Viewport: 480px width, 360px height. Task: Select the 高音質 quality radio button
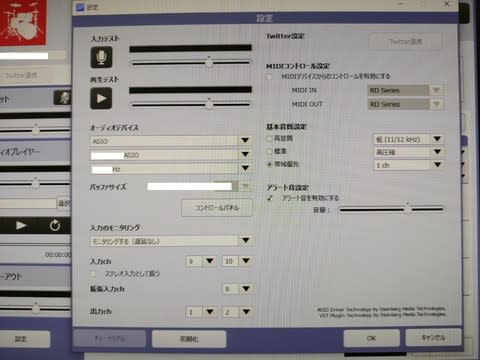(x=269, y=138)
